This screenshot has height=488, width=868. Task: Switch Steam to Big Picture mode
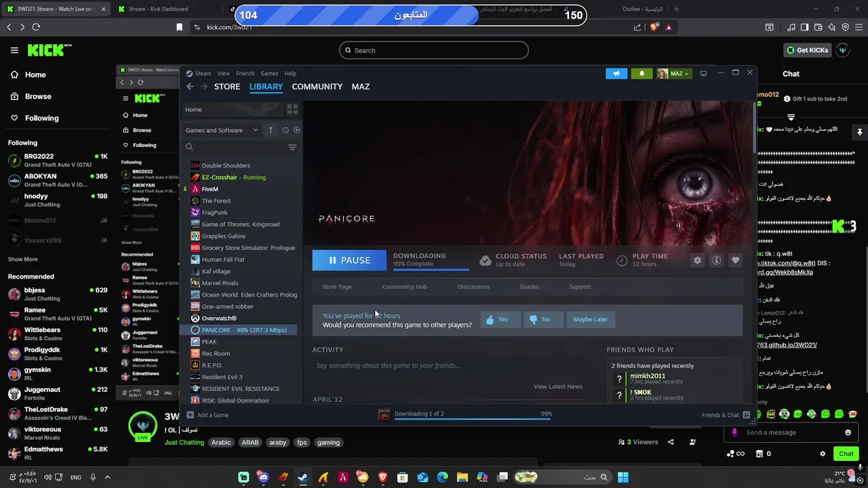point(703,73)
